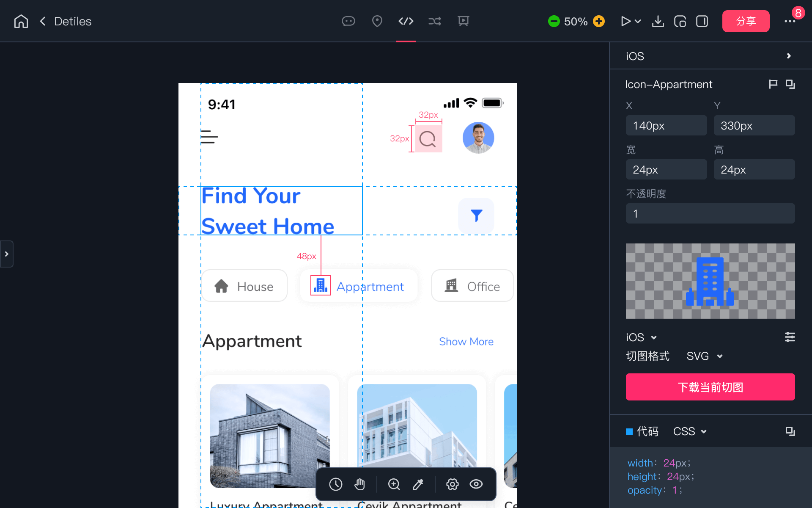Click the X position input field showing 140px
The image size is (812, 508).
666,125
